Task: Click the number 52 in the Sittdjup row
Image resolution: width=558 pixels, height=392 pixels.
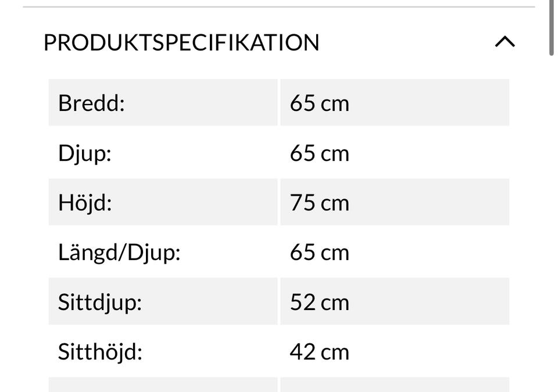Action: pos(302,302)
